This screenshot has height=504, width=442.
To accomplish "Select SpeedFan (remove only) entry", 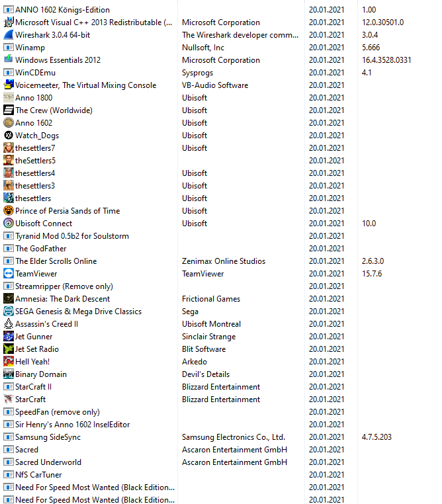I will (x=58, y=412).
